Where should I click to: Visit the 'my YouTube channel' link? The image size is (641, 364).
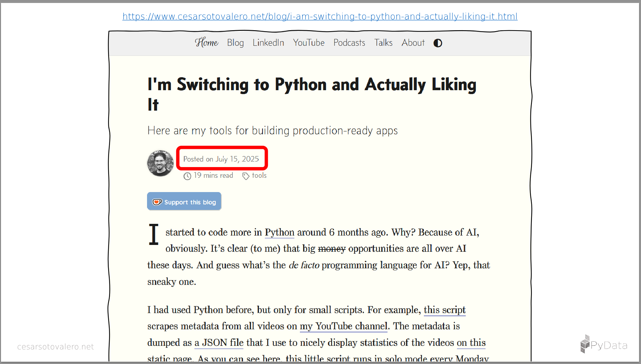pos(343,326)
